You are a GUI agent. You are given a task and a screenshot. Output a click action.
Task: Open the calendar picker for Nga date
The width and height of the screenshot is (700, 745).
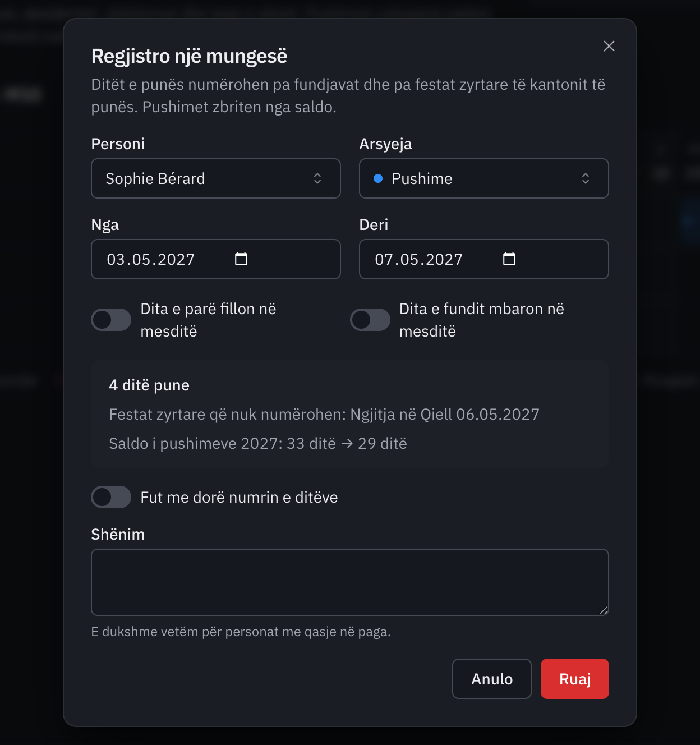click(241, 259)
